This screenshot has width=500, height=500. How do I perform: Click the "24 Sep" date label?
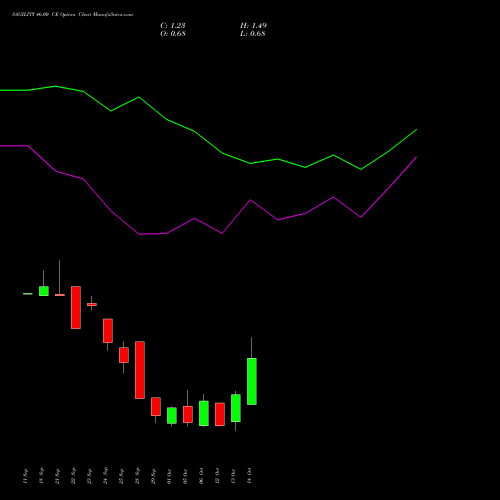(x=105, y=476)
